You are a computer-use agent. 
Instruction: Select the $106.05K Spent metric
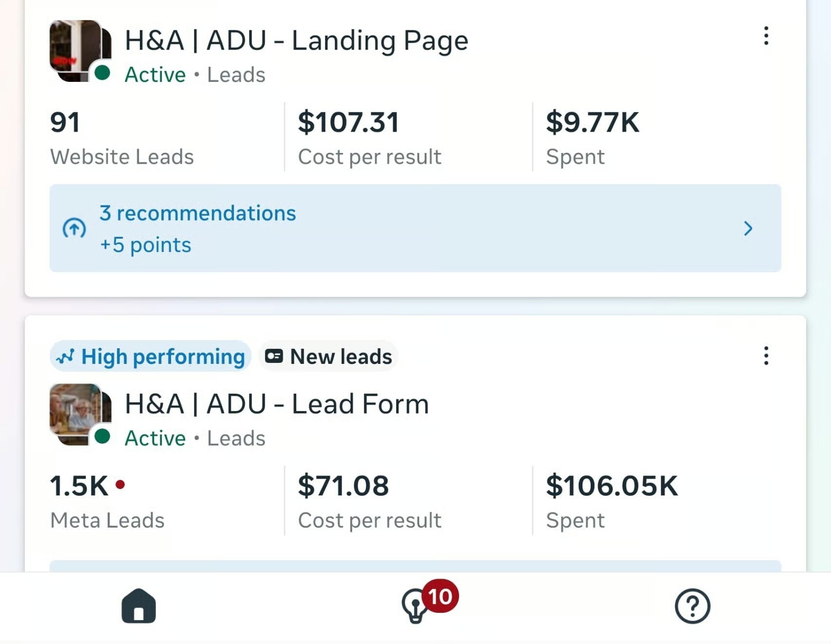tap(612, 501)
